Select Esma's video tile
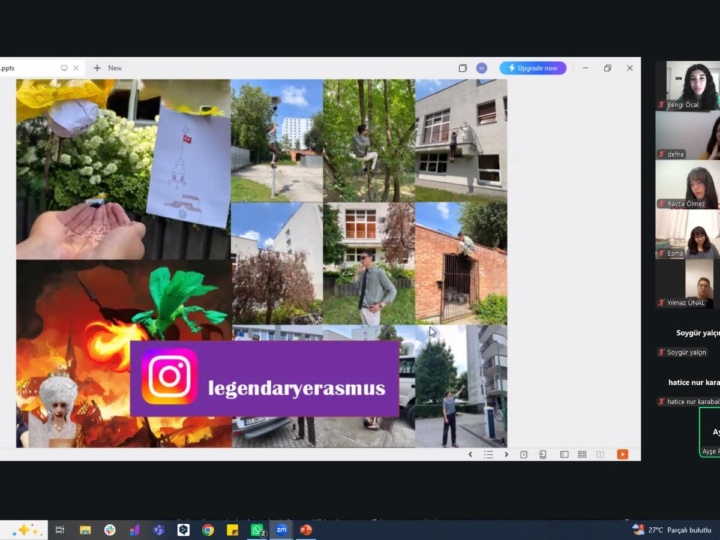The image size is (720, 540). click(687, 234)
